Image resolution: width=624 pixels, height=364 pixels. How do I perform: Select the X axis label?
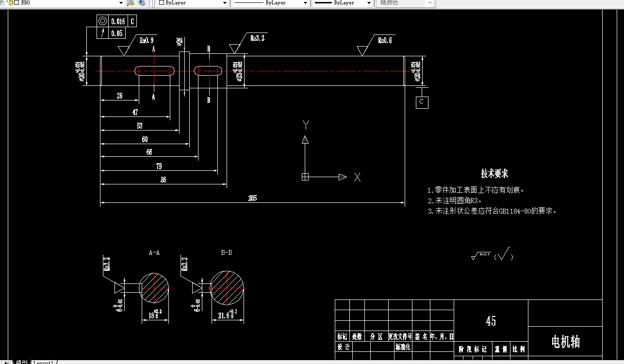(x=357, y=177)
